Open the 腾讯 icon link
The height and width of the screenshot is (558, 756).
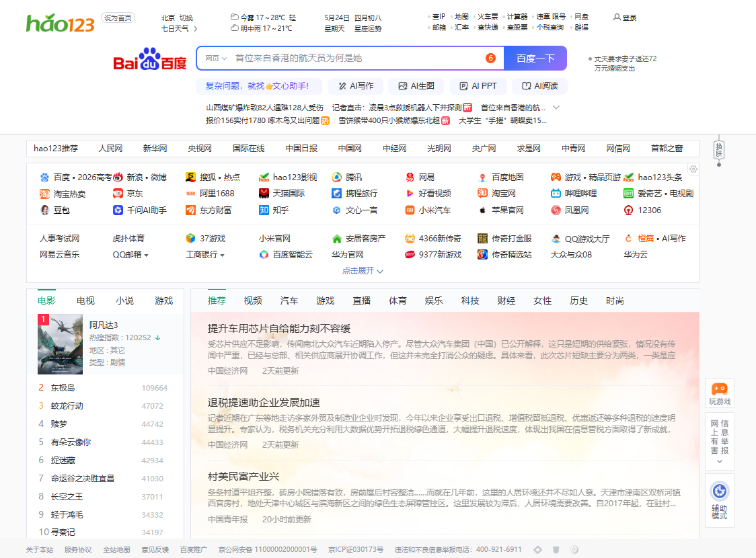(x=336, y=177)
